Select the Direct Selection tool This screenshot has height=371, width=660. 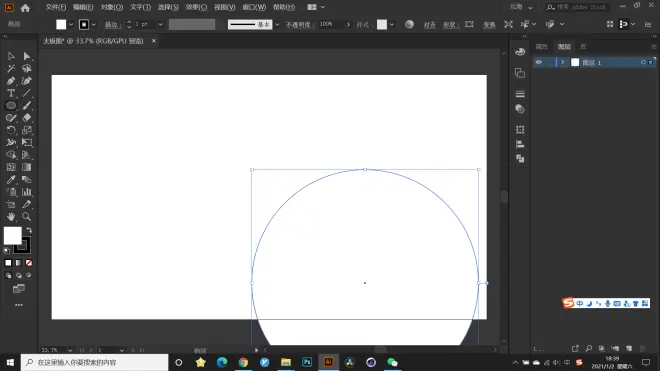27,56
